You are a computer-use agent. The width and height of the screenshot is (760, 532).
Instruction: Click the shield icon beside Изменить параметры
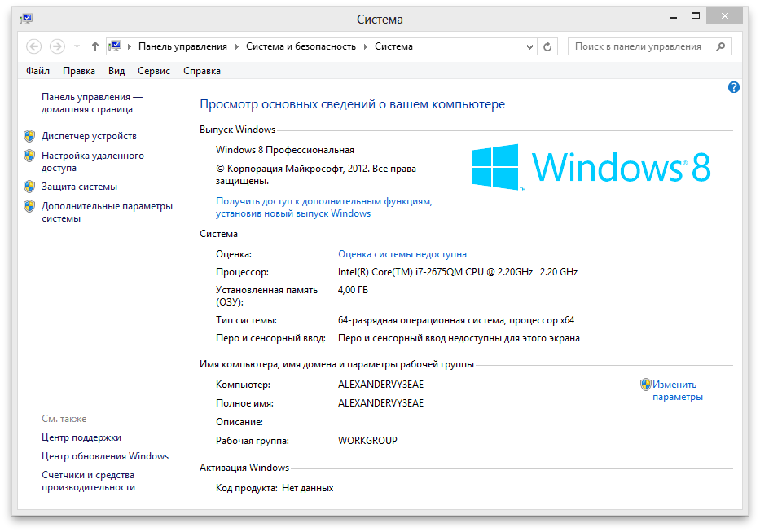tap(646, 385)
